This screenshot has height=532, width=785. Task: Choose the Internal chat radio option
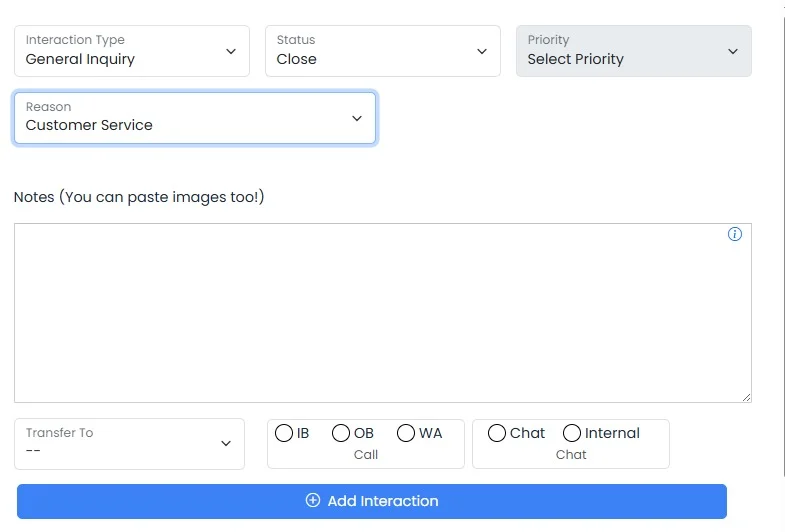572,433
